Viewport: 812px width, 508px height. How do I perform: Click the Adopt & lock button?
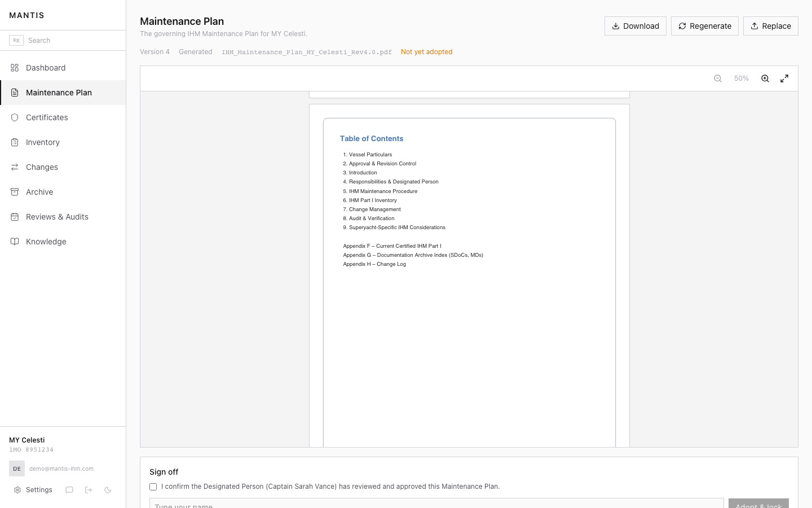click(758, 503)
